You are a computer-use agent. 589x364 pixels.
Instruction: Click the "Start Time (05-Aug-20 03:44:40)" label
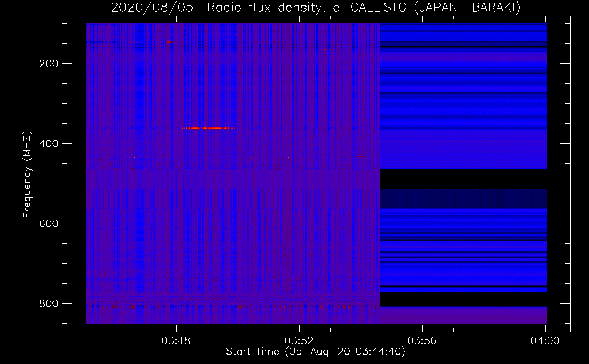pos(316,352)
